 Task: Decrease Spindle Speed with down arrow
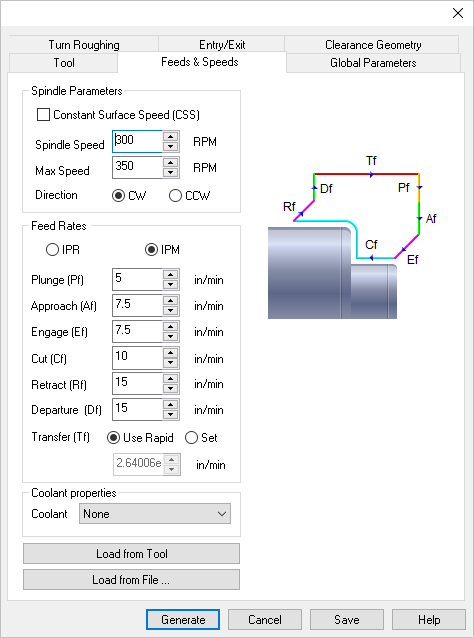click(170, 147)
